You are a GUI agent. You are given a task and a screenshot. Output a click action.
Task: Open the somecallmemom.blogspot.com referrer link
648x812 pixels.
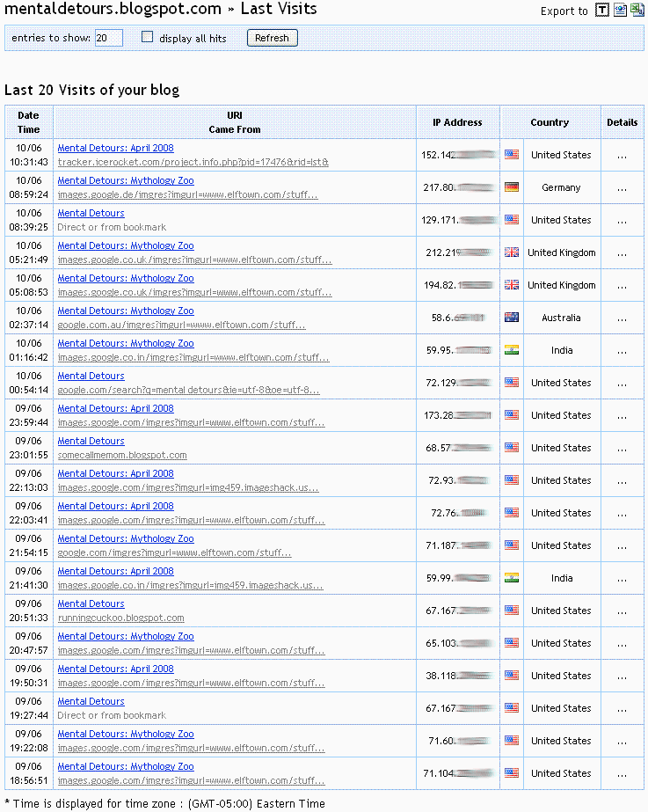point(122,455)
